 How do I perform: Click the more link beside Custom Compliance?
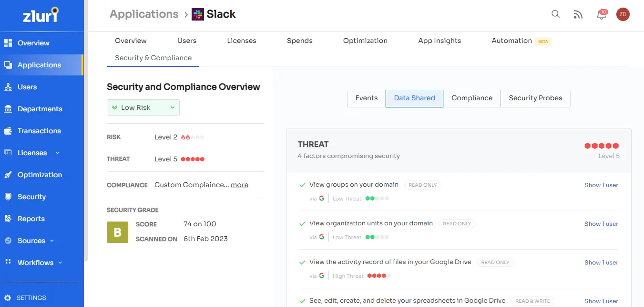coord(239,185)
